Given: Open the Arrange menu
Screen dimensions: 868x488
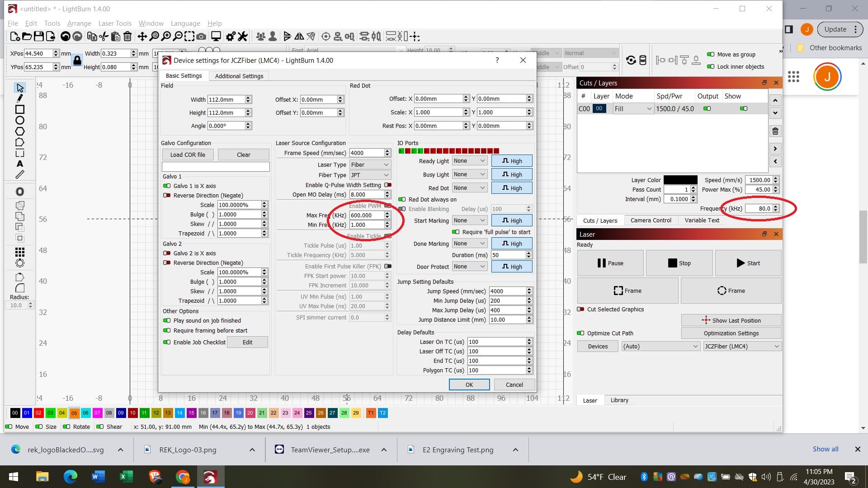Looking at the screenshot, I should coord(79,23).
